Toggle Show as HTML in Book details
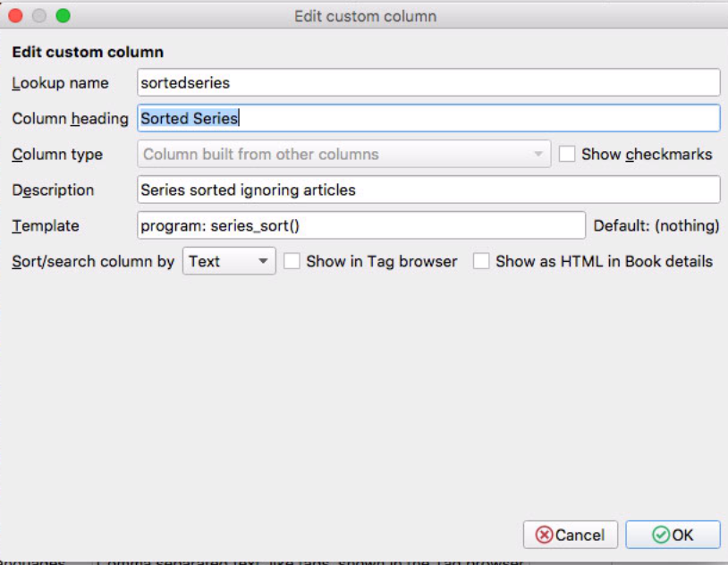Image resolution: width=728 pixels, height=565 pixels. (481, 261)
